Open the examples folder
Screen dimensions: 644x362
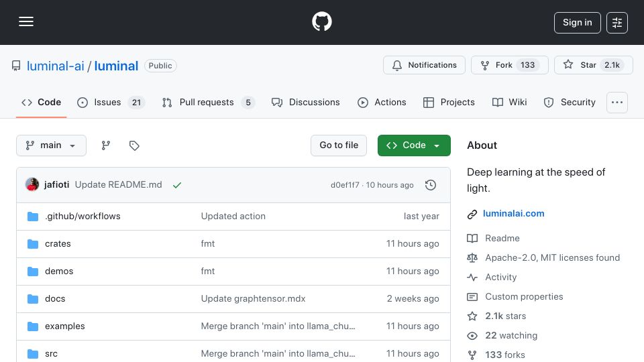click(65, 326)
